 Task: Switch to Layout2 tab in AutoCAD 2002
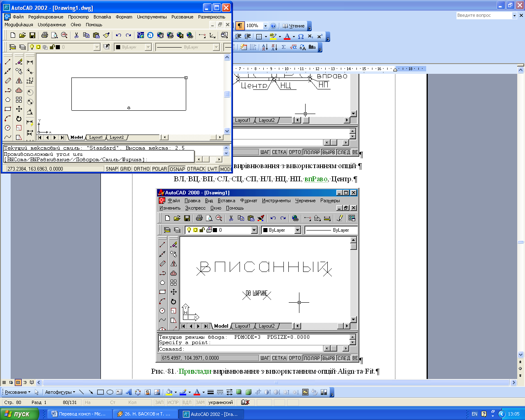(116, 137)
